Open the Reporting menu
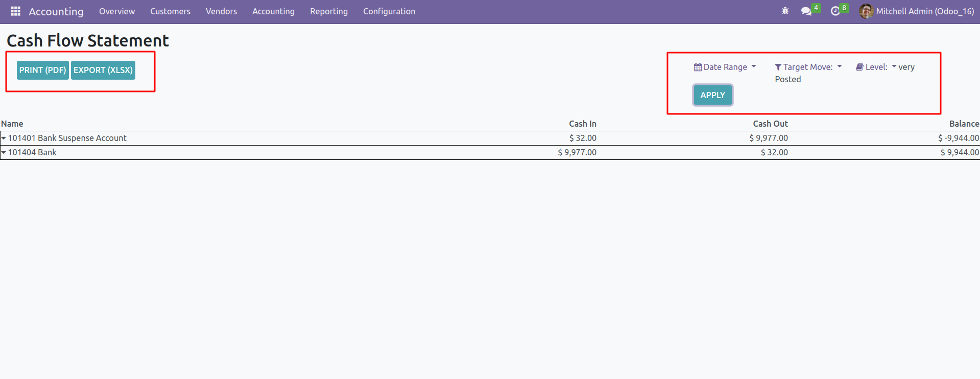Screen dimensions: 980x379 coord(329,11)
